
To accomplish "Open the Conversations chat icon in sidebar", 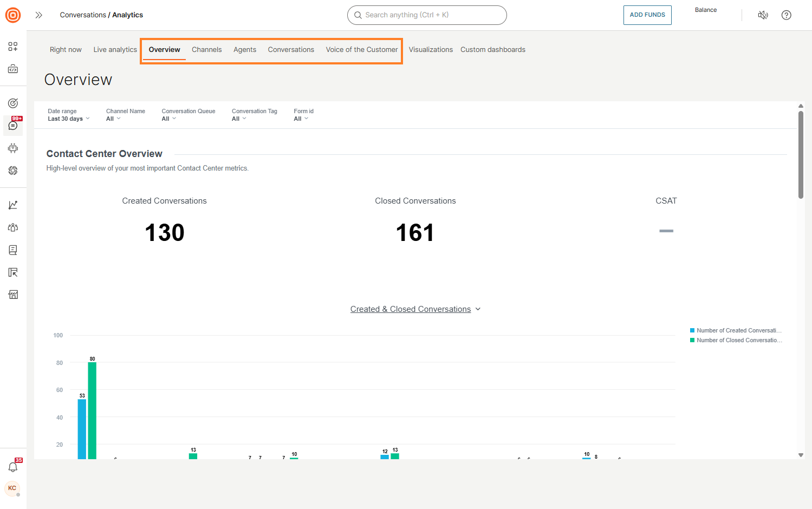I will [x=12, y=126].
